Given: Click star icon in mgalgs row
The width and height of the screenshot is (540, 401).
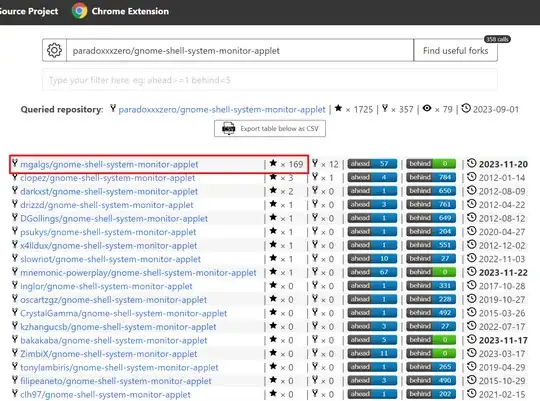Looking at the screenshot, I should point(273,163).
